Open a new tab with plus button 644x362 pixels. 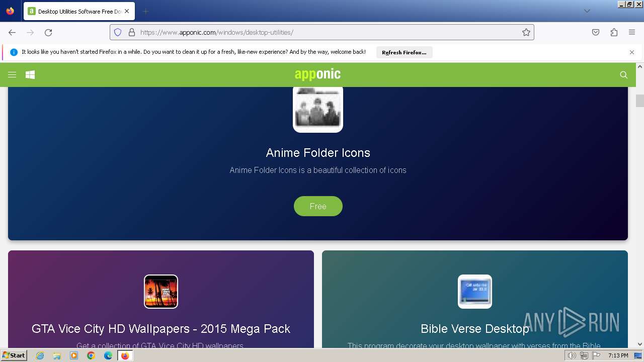(x=145, y=11)
